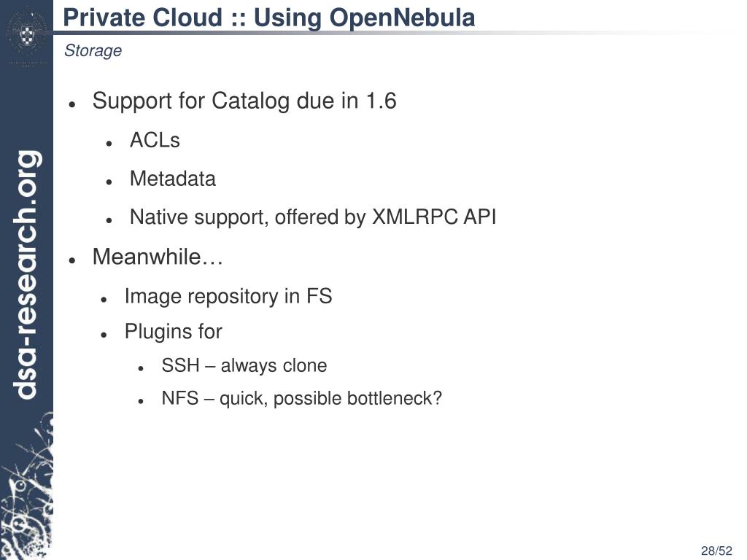The image size is (747, 560).
Task: Select 'Support for Catalog due in 1.6' text
Action: click(x=244, y=101)
